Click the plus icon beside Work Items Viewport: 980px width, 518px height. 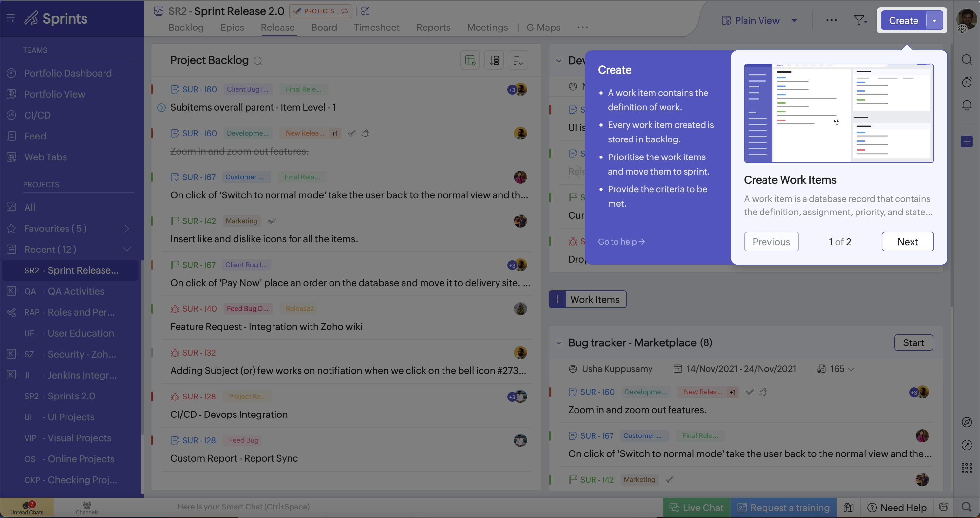click(x=557, y=299)
